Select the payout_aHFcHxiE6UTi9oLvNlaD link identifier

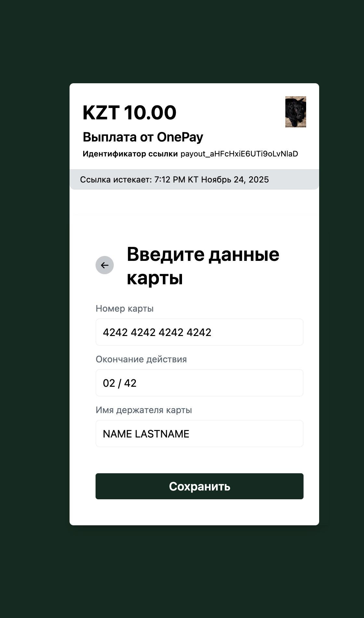pos(239,154)
